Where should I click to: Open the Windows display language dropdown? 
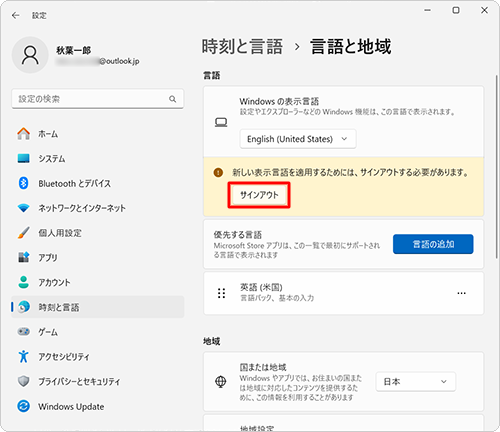point(298,139)
